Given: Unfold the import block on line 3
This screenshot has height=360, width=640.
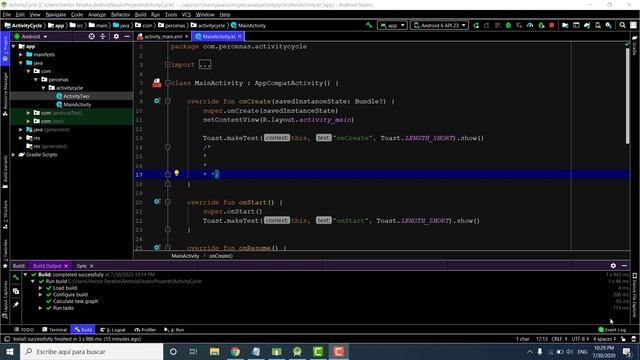Looking at the screenshot, I should point(167,64).
